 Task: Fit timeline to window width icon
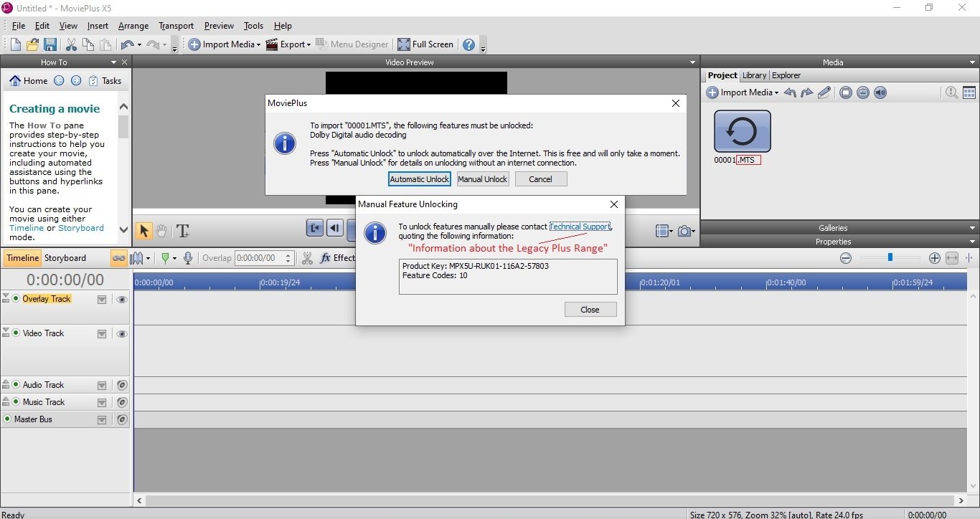click(952, 258)
